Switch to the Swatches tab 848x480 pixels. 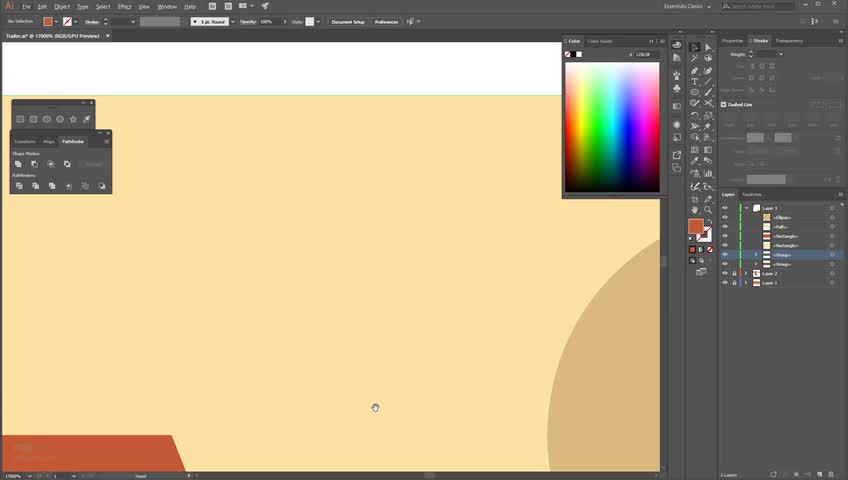752,195
